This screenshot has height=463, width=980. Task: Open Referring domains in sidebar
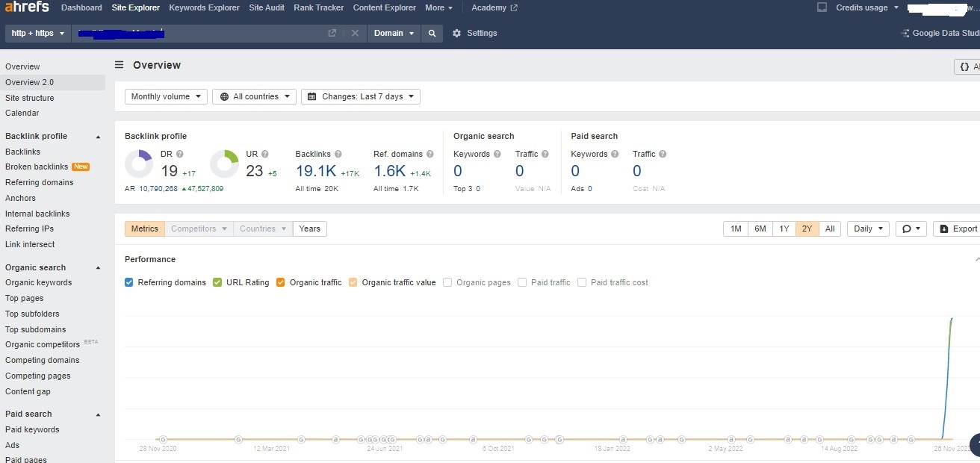(40, 183)
